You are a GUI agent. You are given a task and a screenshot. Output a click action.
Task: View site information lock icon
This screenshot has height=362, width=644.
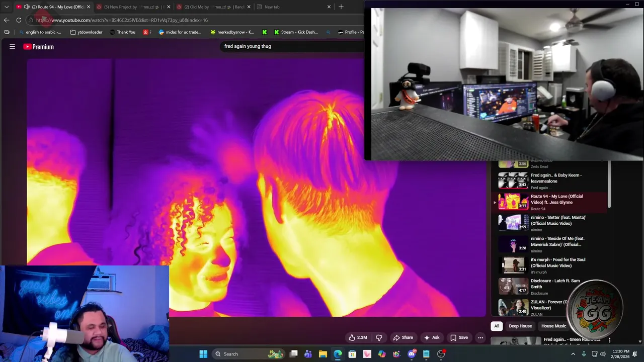pos(31,20)
